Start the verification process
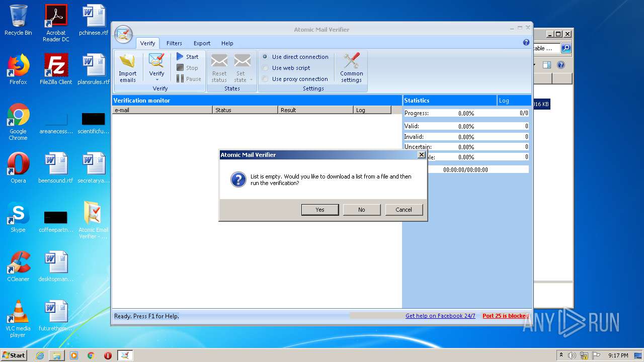Viewport: 644px width, 362px height. pyautogui.click(x=188, y=57)
